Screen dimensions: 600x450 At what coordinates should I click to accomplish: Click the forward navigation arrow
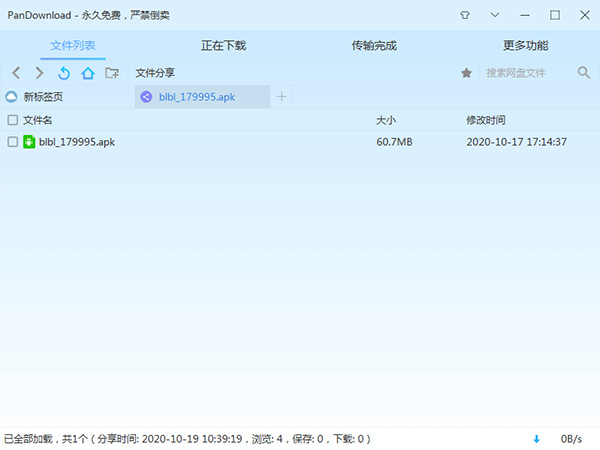(x=39, y=73)
